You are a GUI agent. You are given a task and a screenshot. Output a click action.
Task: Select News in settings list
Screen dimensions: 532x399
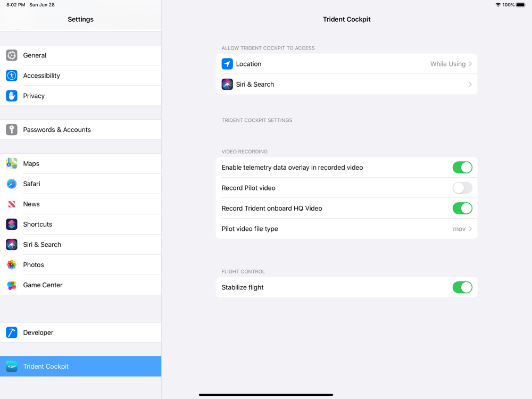coord(80,204)
